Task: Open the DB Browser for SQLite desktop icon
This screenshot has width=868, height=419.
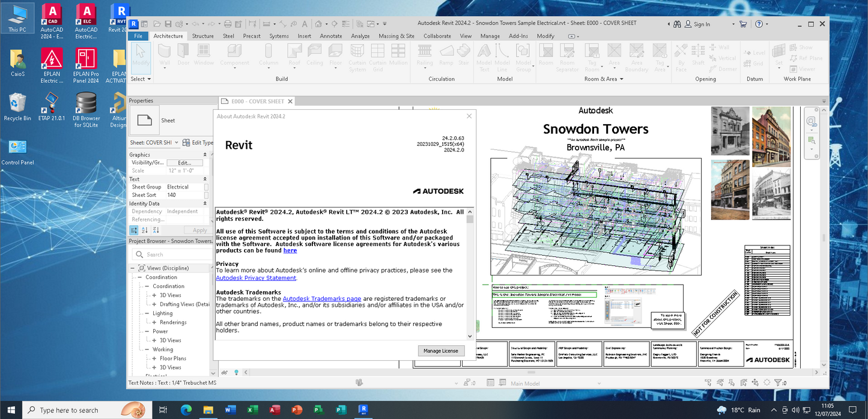Action: tap(86, 110)
